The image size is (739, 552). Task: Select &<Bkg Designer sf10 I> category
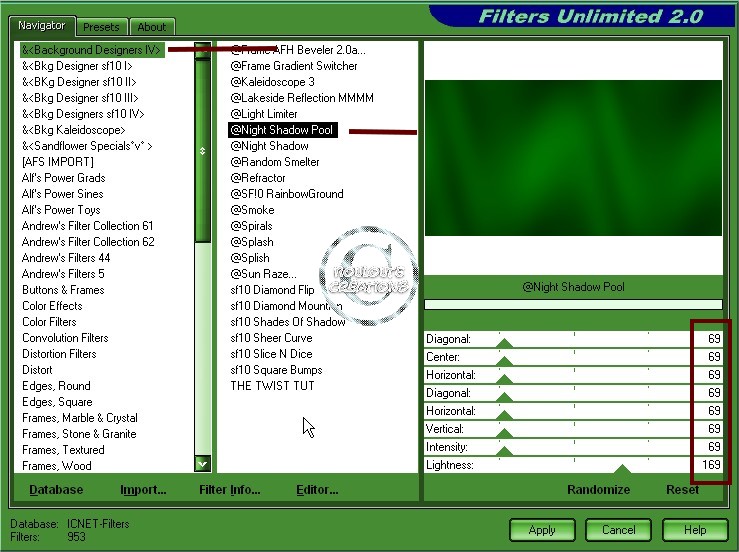tap(77, 66)
